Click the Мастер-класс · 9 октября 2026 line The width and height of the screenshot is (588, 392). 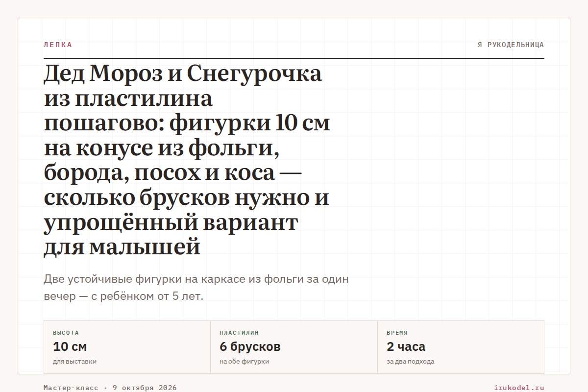pos(110,388)
